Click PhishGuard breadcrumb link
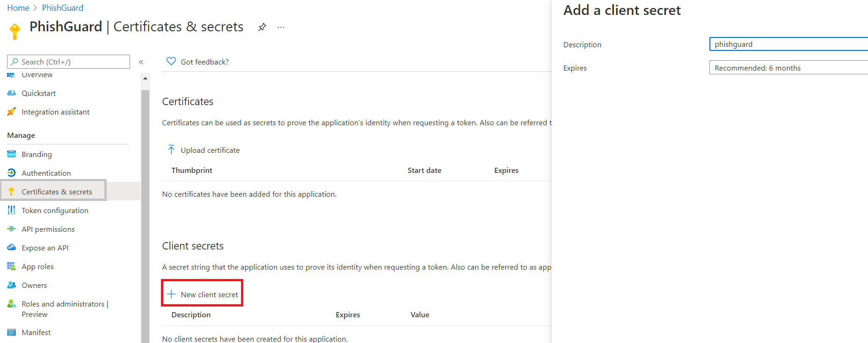 (62, 7)
